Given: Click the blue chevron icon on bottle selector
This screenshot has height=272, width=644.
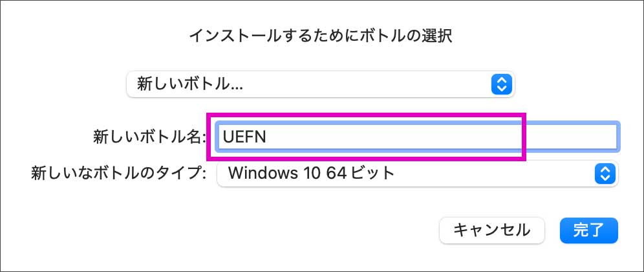Looking at the screenshot, I should pyautogui.click(x=502, y=84).
